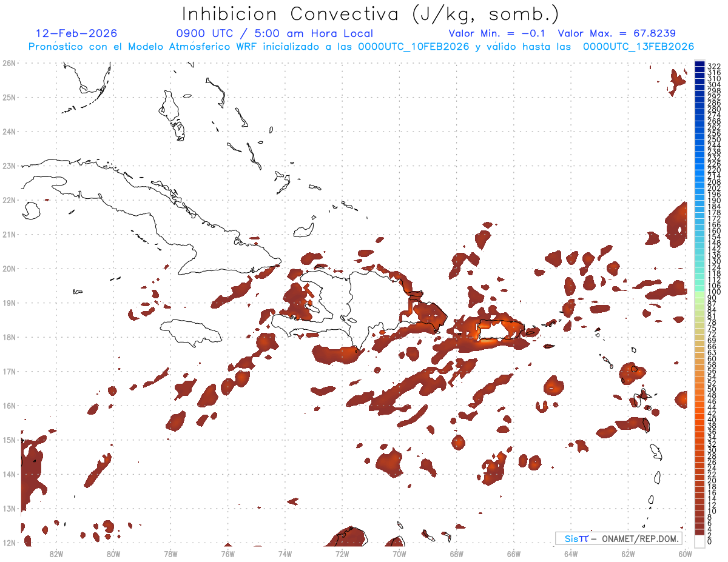Click the 10 label on the color scale
728x562 pixels.
pyautogui.click(x=712, y=511)
